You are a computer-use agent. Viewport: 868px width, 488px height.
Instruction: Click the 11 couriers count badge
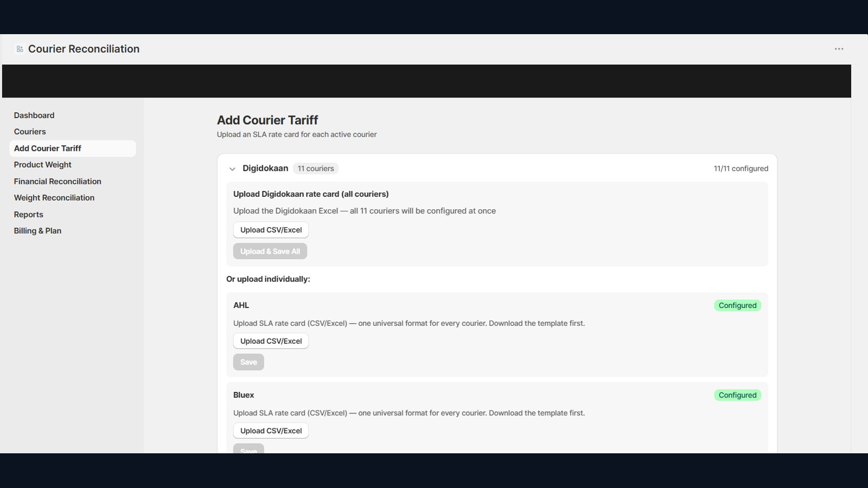point(316,169)
